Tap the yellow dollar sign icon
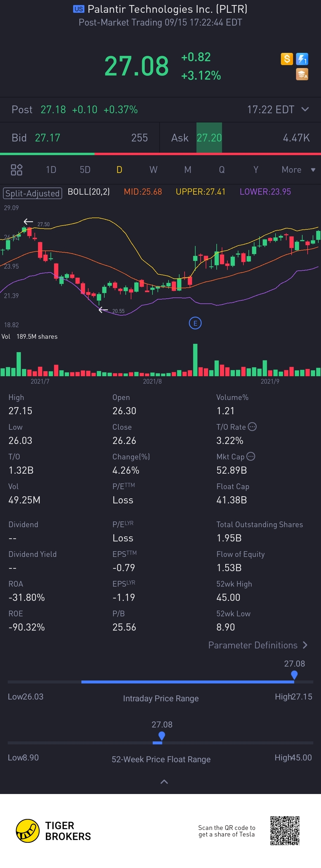The width and height of the screenshot is (321, 868). pyautogui.click(x=287, y=59)
